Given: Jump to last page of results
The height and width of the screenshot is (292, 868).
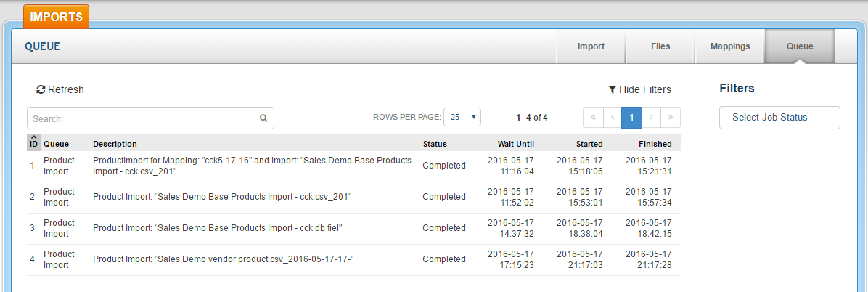Looking at the screenshot, I should [x=671, y=118].
